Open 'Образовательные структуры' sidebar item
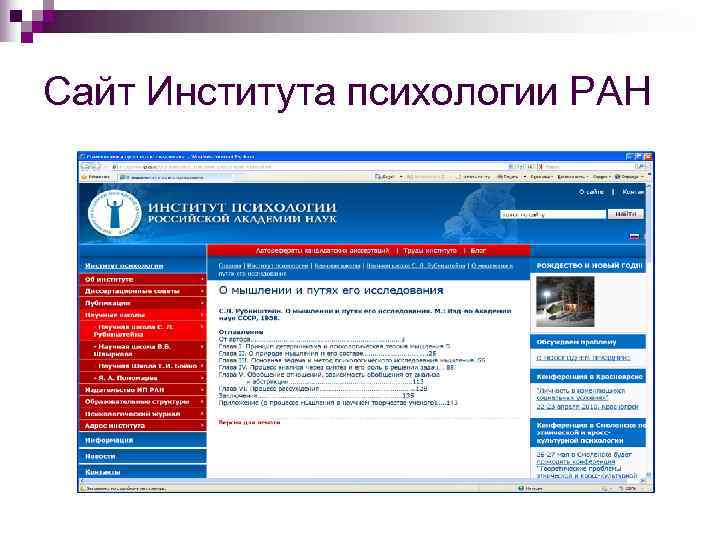 coord(142,402)
